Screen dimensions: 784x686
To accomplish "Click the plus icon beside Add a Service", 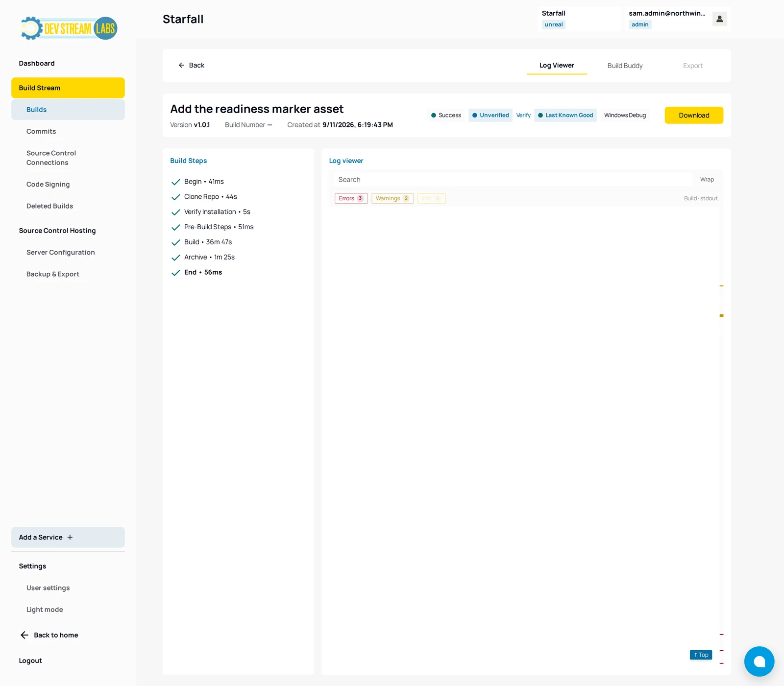I will tap(70, 537).
